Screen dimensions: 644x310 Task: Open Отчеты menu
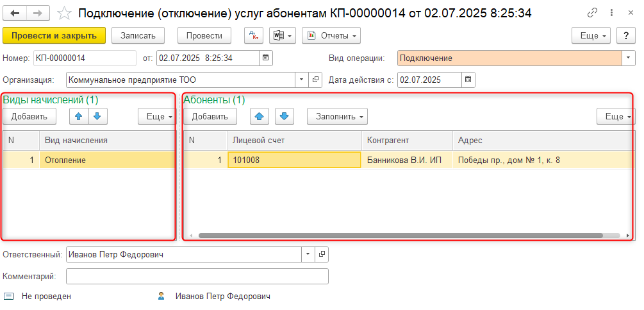pyautogui.click(x=331, y=36)
